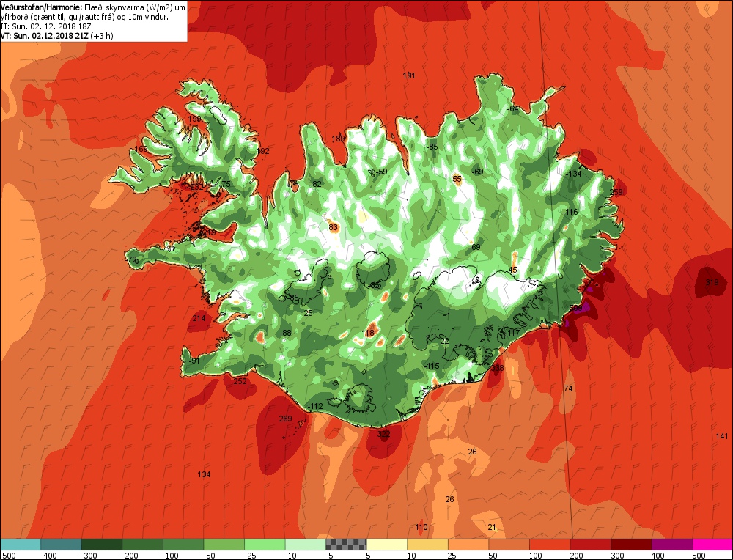Image resolution: width=733 pixels, height=560 pixels.
Task: Click the legend label -200
Action: click(x=128, y=556)
